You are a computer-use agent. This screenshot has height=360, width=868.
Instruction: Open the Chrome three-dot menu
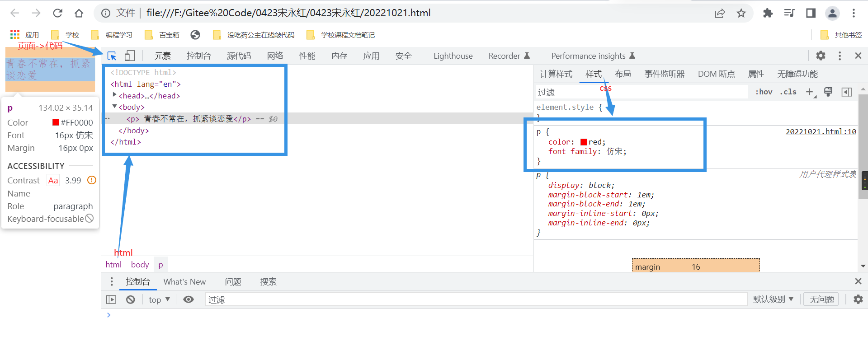(854, 13)
